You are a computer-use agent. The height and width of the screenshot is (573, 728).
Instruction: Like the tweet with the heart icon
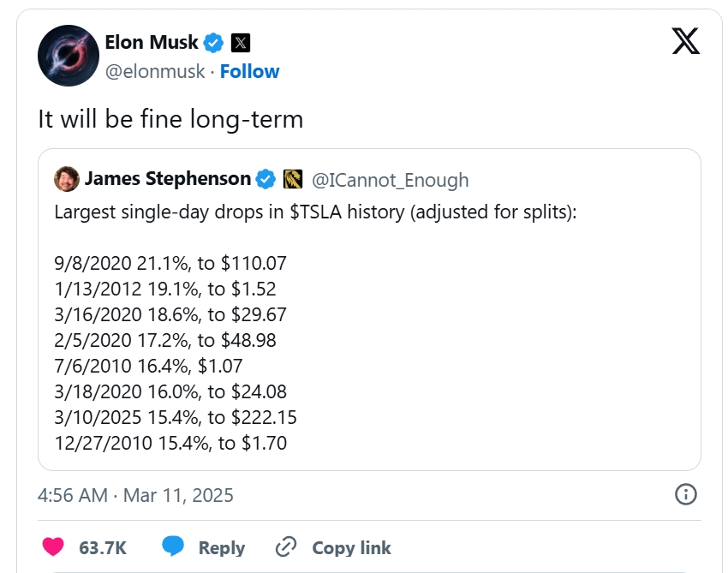[x=53, y=547]
